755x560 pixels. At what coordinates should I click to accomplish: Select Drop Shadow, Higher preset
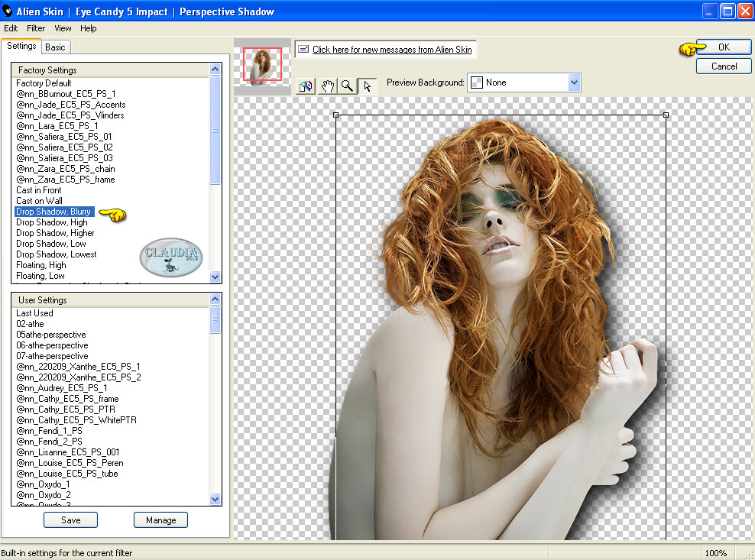(x=55, y=233)
